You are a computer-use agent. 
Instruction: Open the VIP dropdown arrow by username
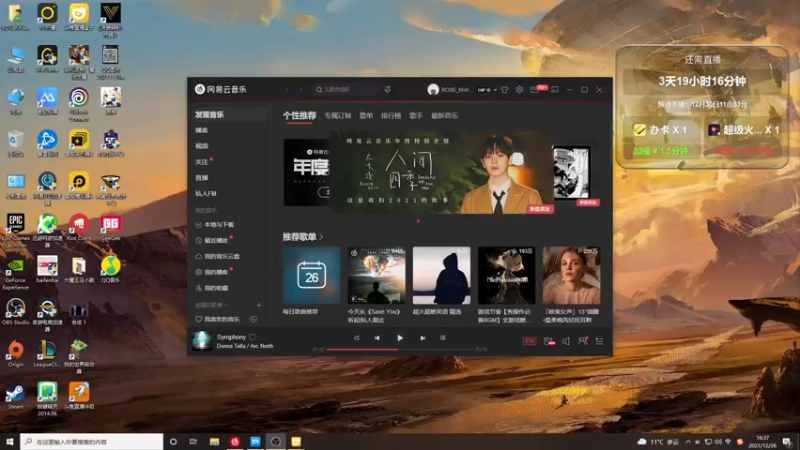(495, 90)
